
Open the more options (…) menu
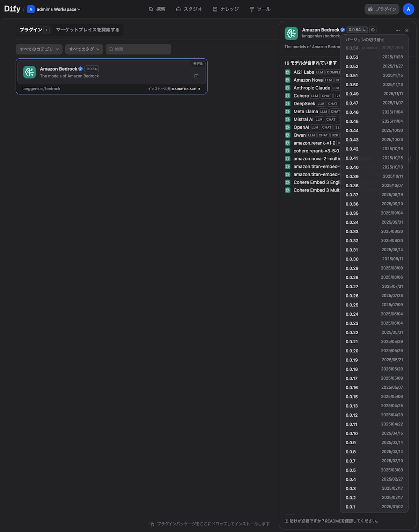(x=398, y=30)
